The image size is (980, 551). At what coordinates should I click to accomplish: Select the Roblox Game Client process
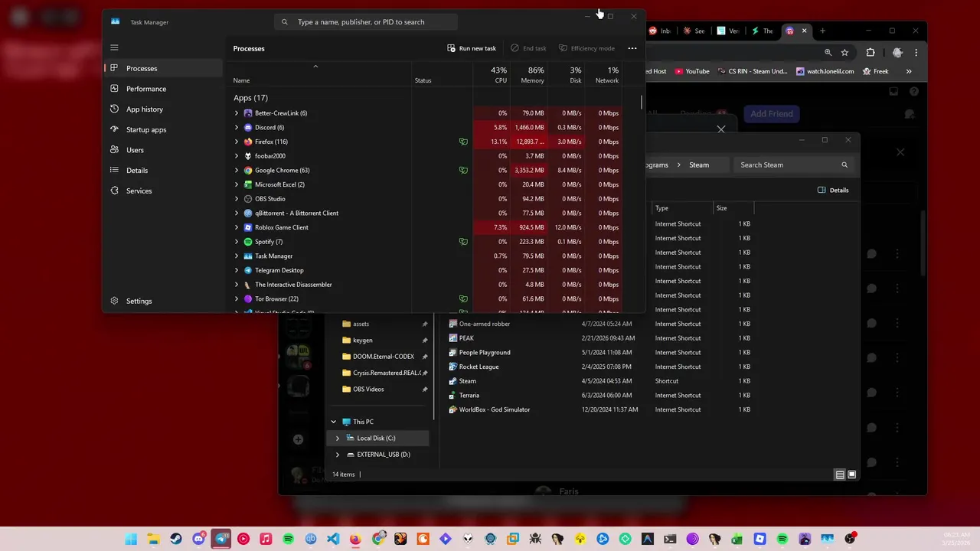tap(427, 227)
